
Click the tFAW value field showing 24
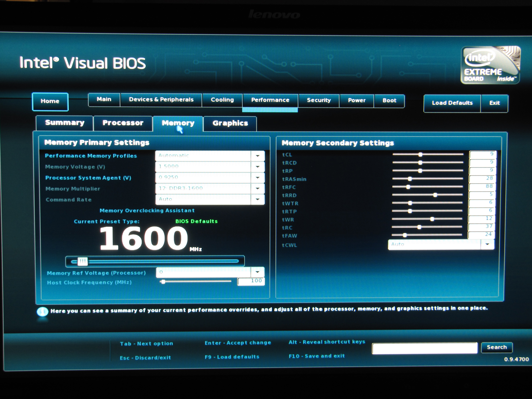481,235
